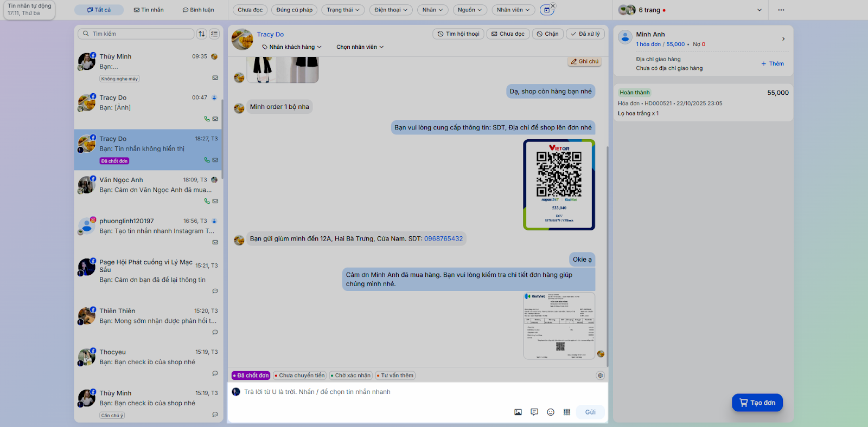The image size is (868, 427).
Task: Switch to the Tin nhắn tab
Action: (x=149, y=10)
